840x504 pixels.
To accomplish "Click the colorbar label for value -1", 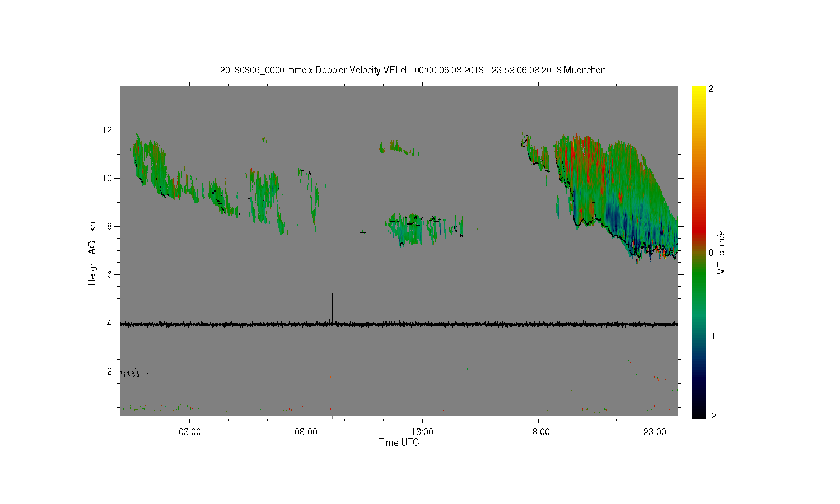I will point(713,336).
